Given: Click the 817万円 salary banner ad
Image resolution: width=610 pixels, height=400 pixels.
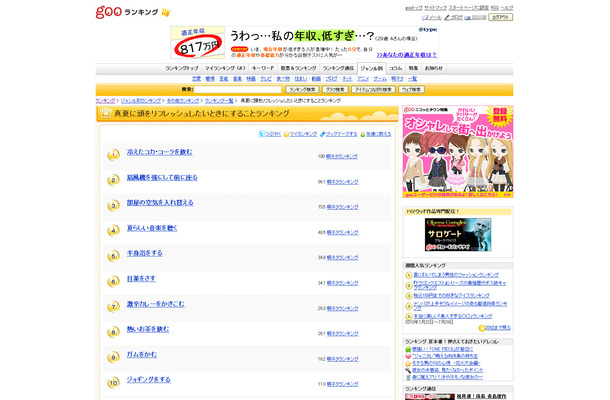Looking at the screenshot, I should tap(305, 42).
